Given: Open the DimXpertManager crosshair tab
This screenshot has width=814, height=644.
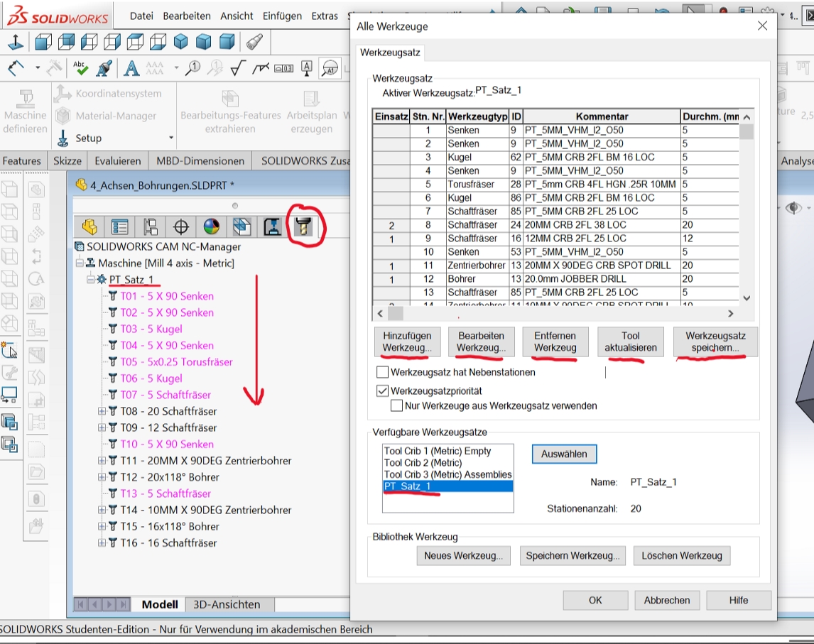Looking at the screenshot, I should coord(181,227).
